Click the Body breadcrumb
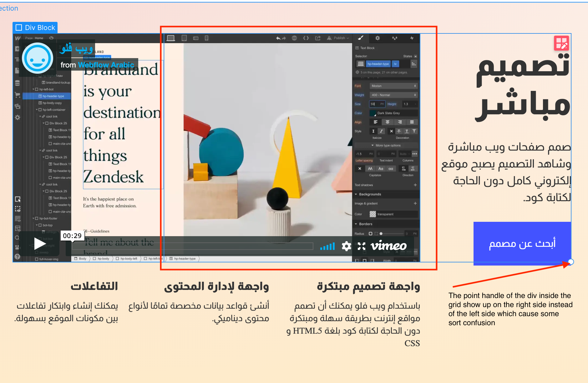588x383 pixels. coord(81,259)
